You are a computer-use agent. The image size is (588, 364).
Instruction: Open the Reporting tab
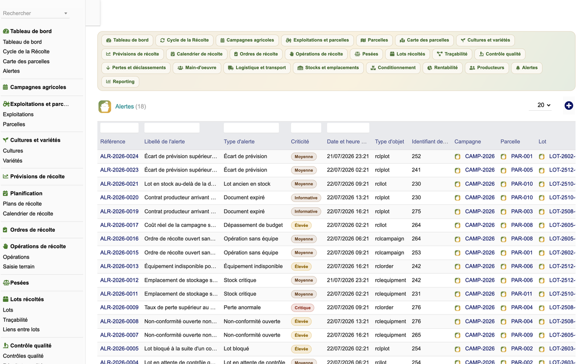(120, 81)
